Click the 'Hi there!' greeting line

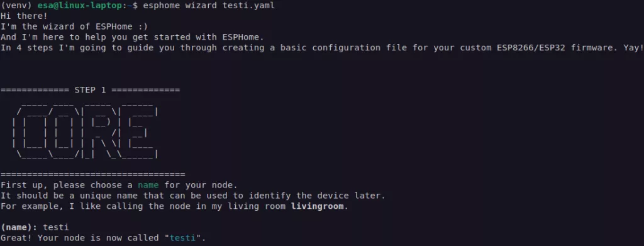point(25,16)
